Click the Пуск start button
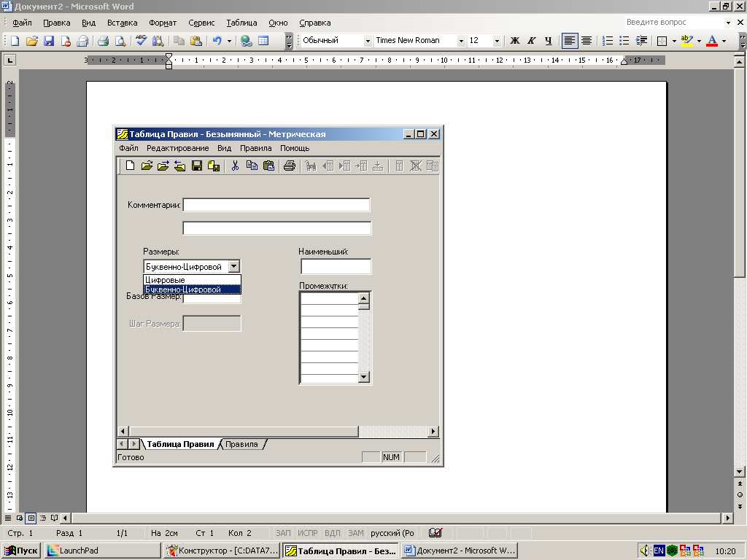This screenshot has height=560, width=747. tap(21, 551)
